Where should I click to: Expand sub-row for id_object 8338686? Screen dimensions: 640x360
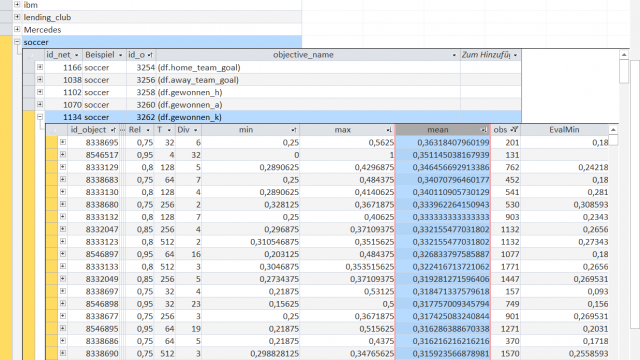(62, 341)
